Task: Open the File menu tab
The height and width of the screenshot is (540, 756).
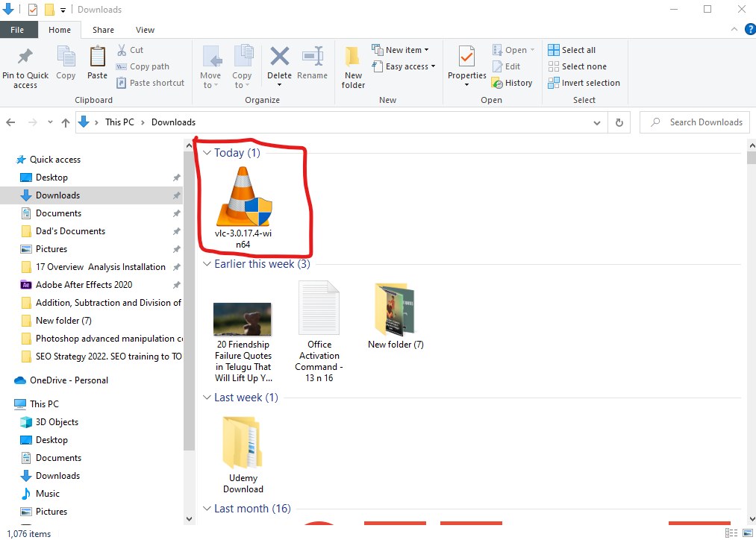Action: 19,30
